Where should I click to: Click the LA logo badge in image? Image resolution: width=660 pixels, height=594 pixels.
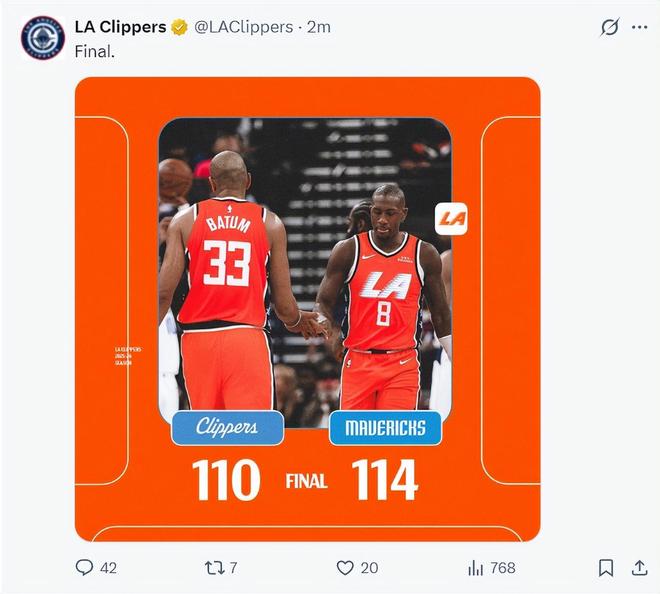(451, 218)
